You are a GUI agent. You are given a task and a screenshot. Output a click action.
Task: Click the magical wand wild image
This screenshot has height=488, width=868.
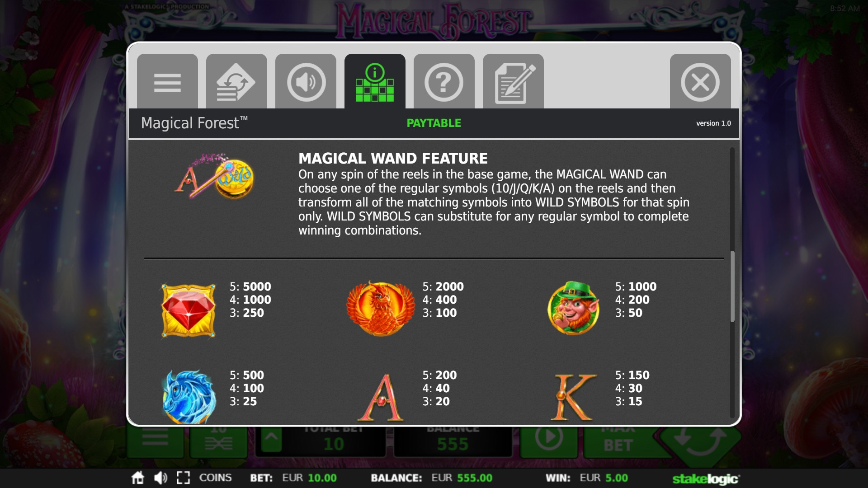[x=215, y=177]
